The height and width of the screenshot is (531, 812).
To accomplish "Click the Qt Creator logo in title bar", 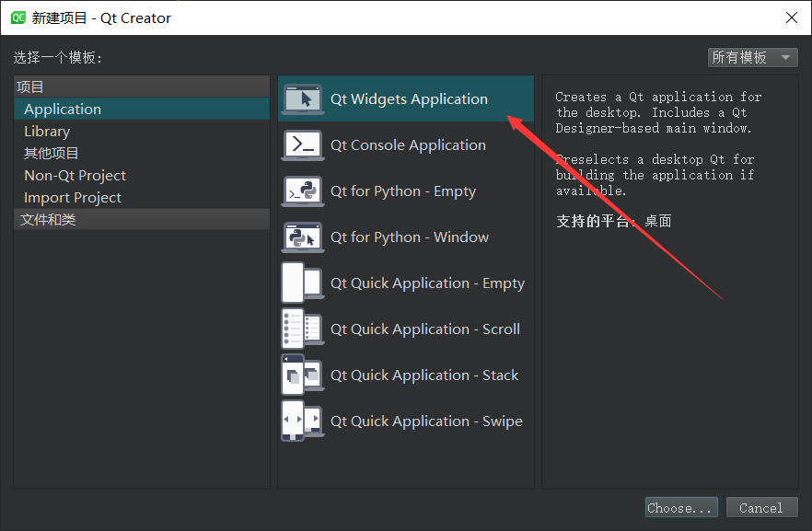I will (18, 18).
